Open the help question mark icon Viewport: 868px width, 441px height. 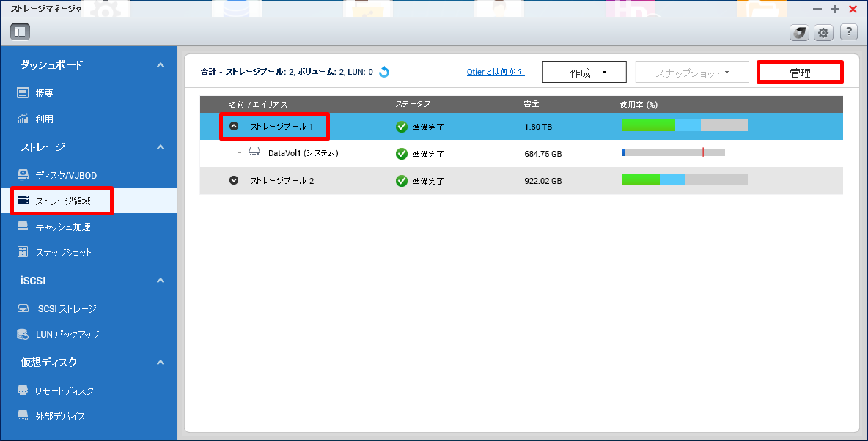coord(848,32)
